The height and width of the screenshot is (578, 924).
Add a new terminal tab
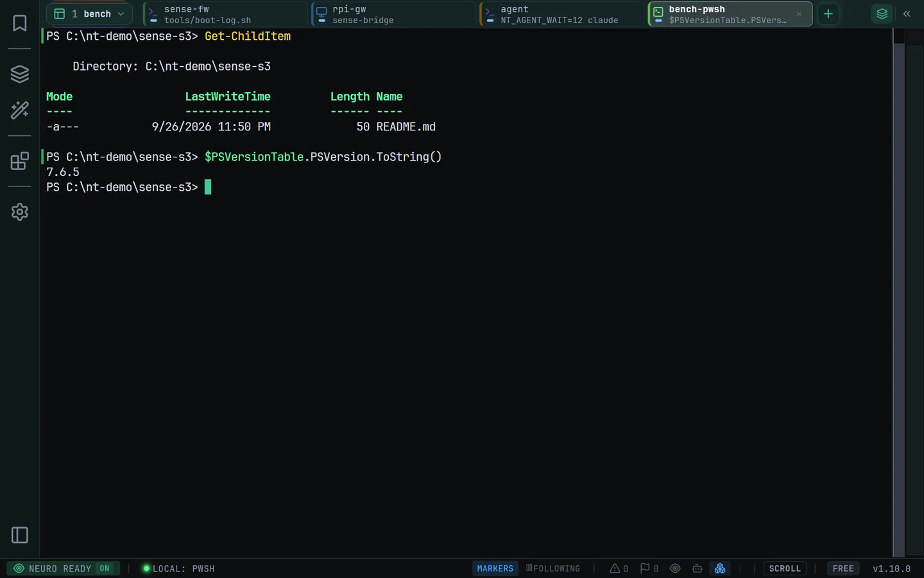click(x=828, y=13)
